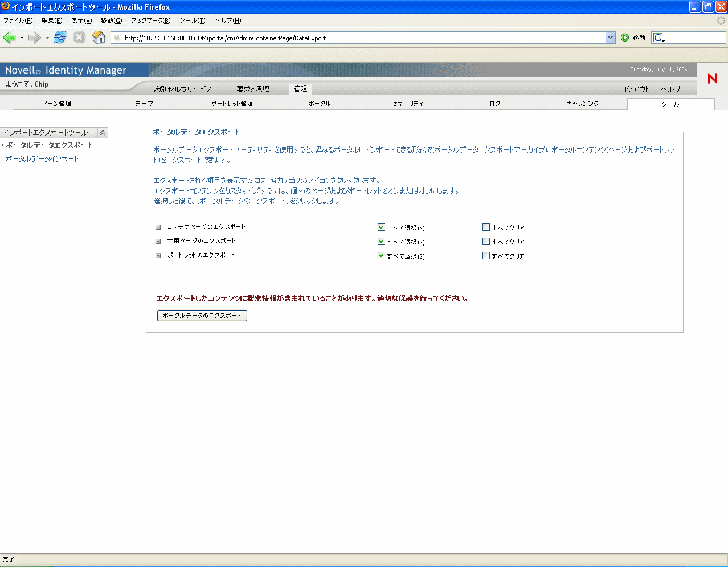
Task: Open the ヘルプ(H) menu
Action: [x=228, y=21]
